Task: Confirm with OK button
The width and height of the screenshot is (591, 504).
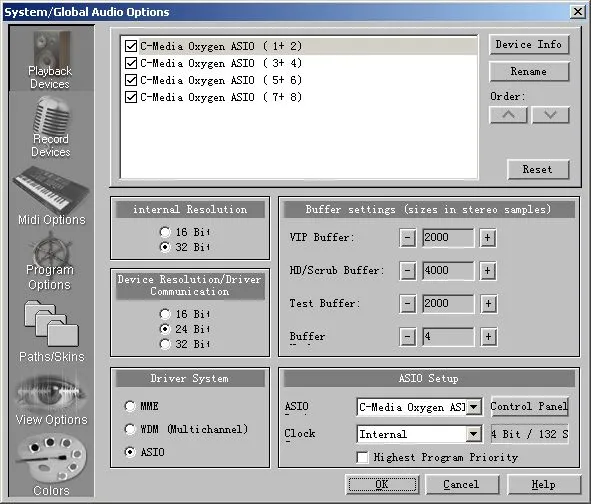Action: (381, 484)
